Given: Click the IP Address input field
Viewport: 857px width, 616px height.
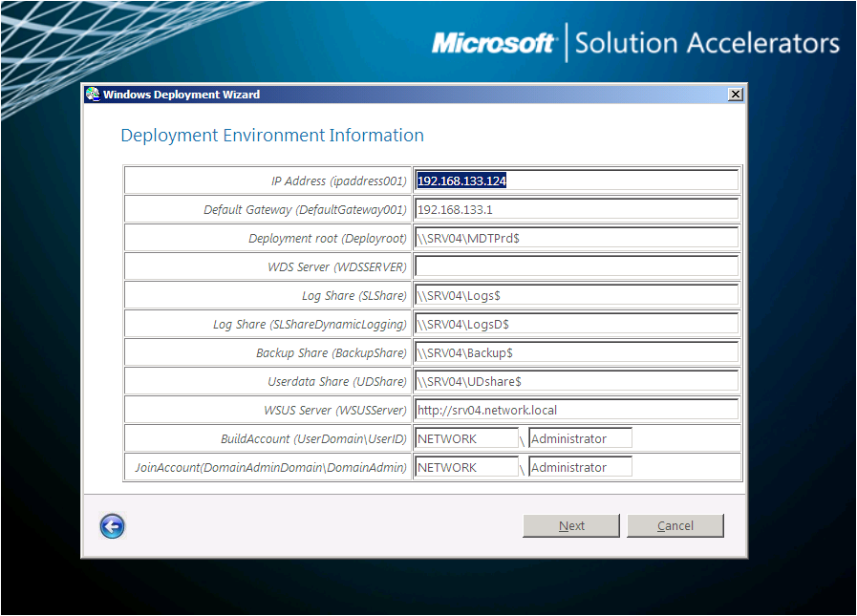Looking at the screenshot, I should point(576,181).
